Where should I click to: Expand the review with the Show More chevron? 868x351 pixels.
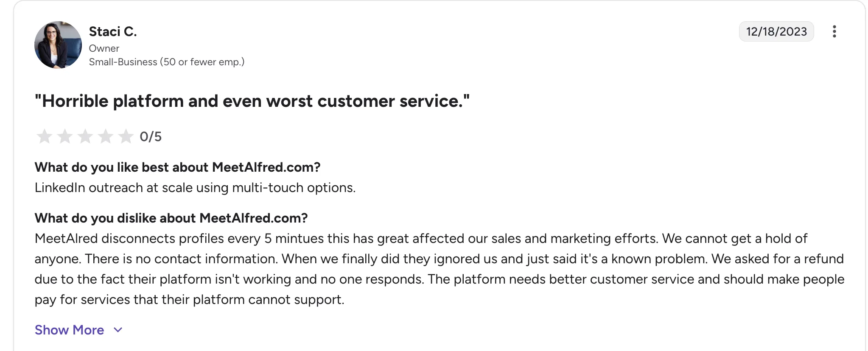118,330
